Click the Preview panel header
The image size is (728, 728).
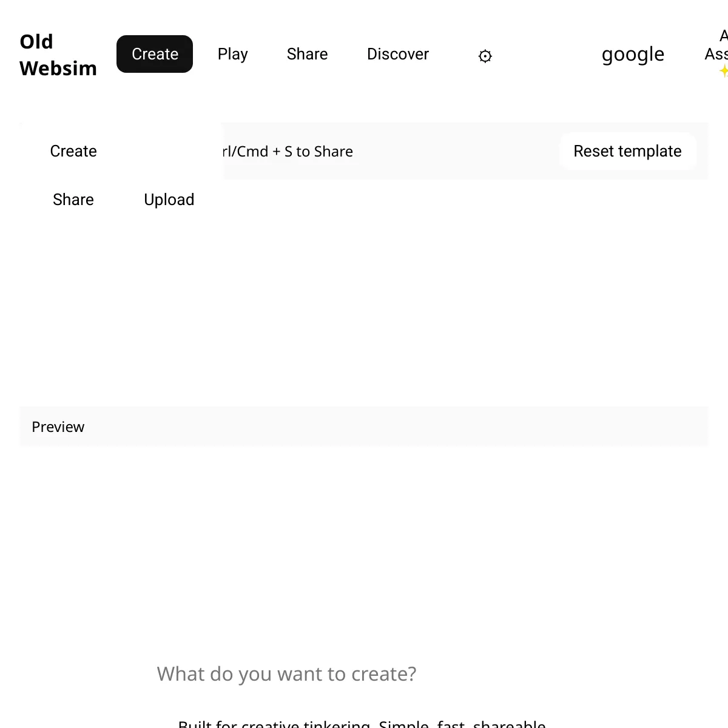[x=364, y=426]
